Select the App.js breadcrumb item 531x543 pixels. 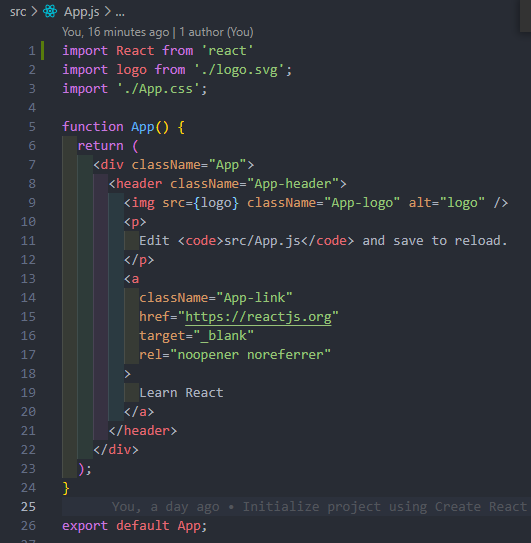point(82,12)
